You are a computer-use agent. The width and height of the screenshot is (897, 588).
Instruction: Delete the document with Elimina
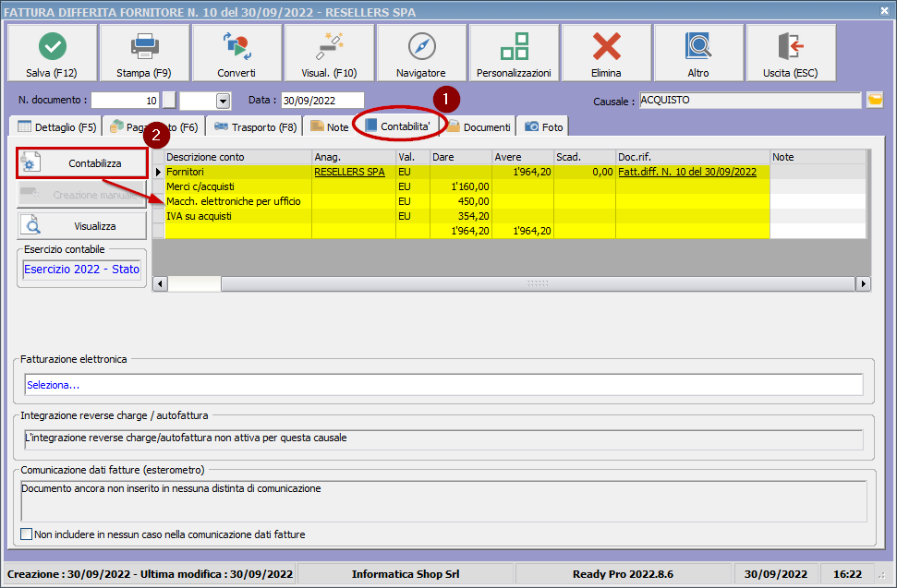coord(606,54)
